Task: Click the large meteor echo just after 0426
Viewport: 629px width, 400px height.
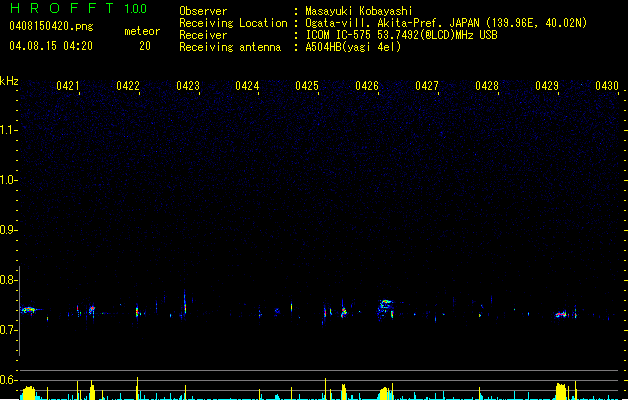Action: pyautogui.click(x=386, y=308)
